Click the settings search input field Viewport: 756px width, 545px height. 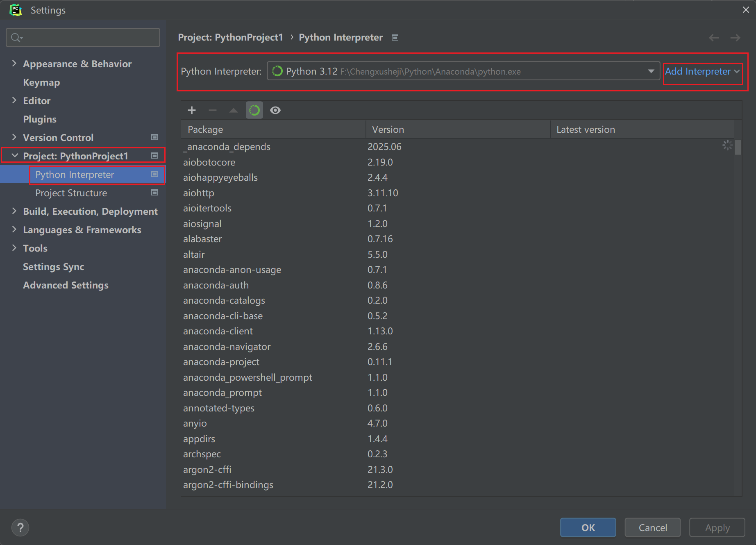83,38
